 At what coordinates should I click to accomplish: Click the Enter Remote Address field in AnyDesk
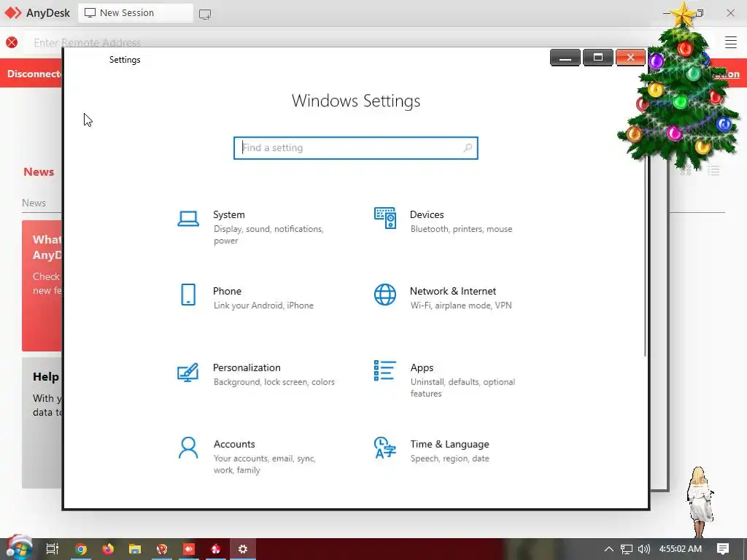pyautogui.click(x=87, y=43)
